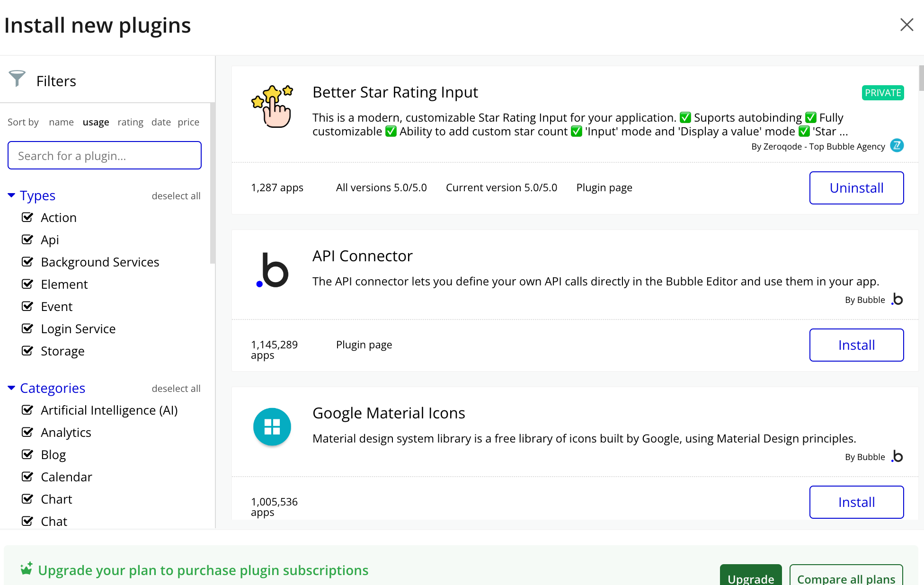Click the Zeroqode agency avatar icon
This screenshot has height=585, width=924.
click(897, 146)
